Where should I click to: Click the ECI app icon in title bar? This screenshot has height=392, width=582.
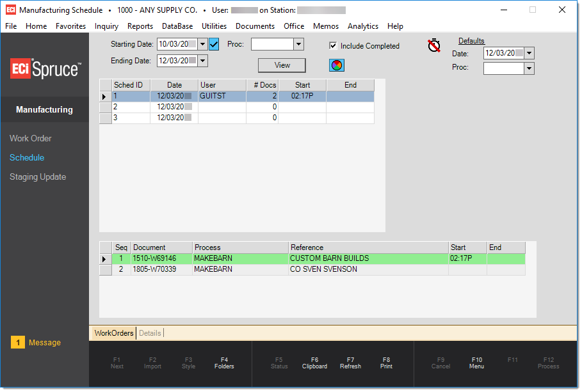coord(11,10)
